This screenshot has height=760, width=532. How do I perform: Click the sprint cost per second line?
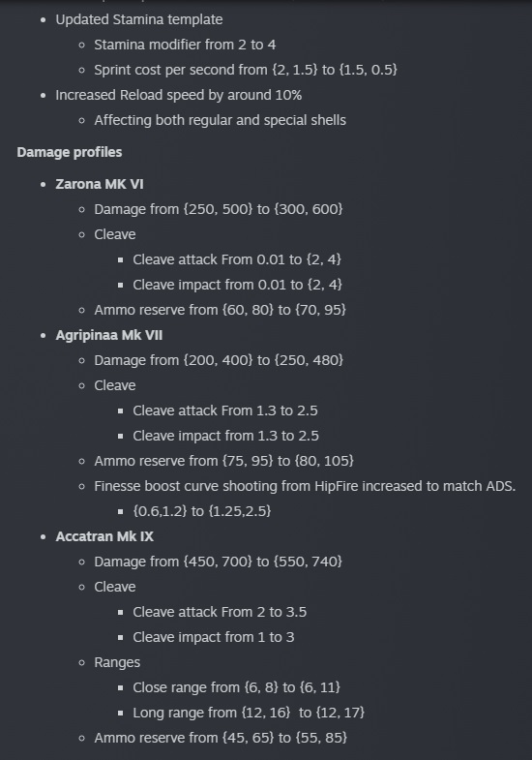(x=246, y=70)
